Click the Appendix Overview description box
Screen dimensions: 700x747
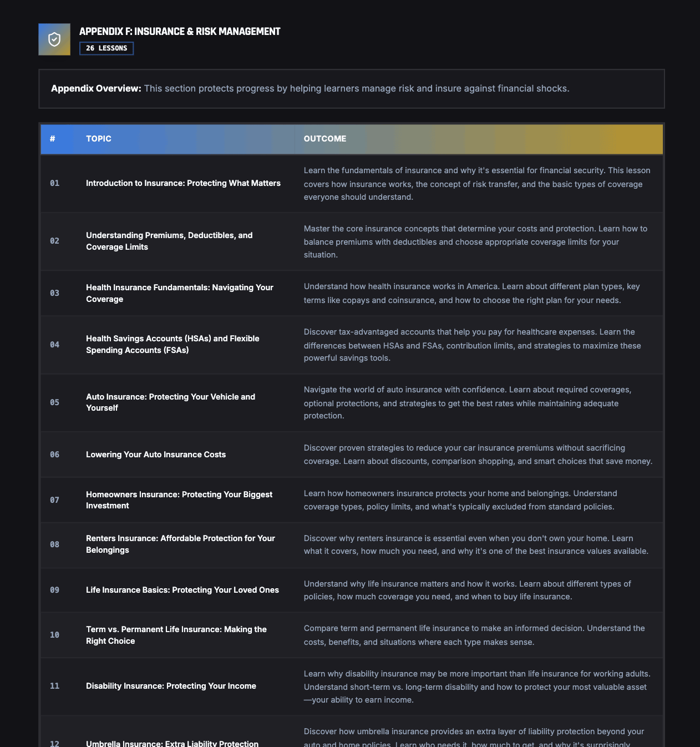click(x=351, y=89)
